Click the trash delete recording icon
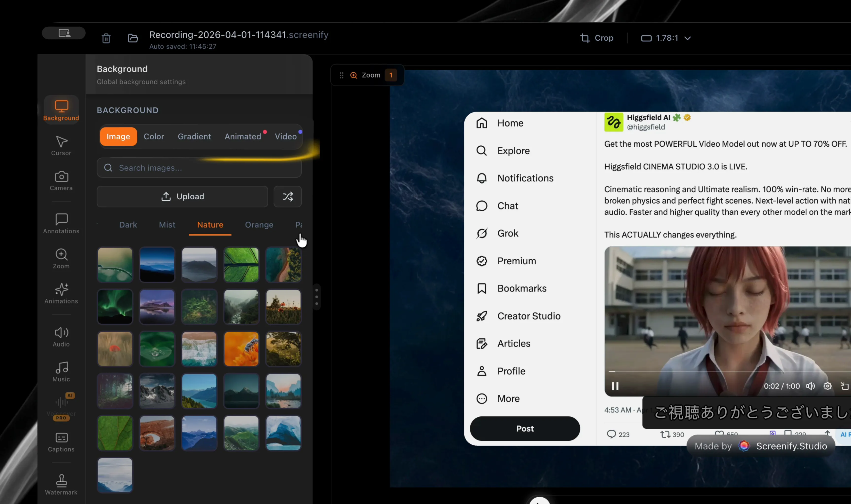The height and width of the screenshot is (504, 851). pos(106,38)
